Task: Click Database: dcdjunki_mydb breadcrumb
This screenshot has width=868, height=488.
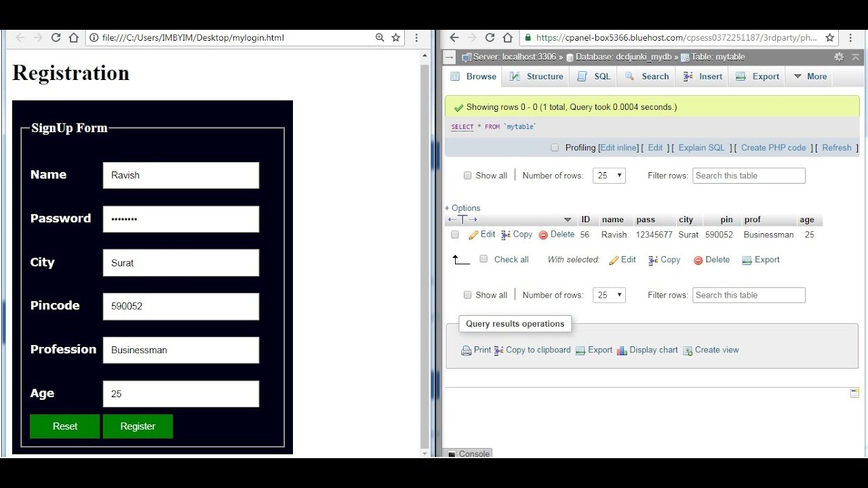Action: [623, 57]
